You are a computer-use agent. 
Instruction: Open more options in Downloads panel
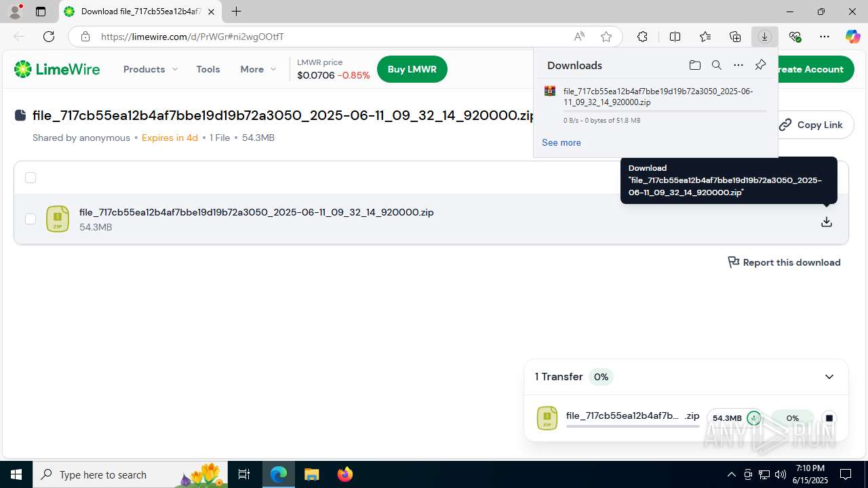[738, 65]
